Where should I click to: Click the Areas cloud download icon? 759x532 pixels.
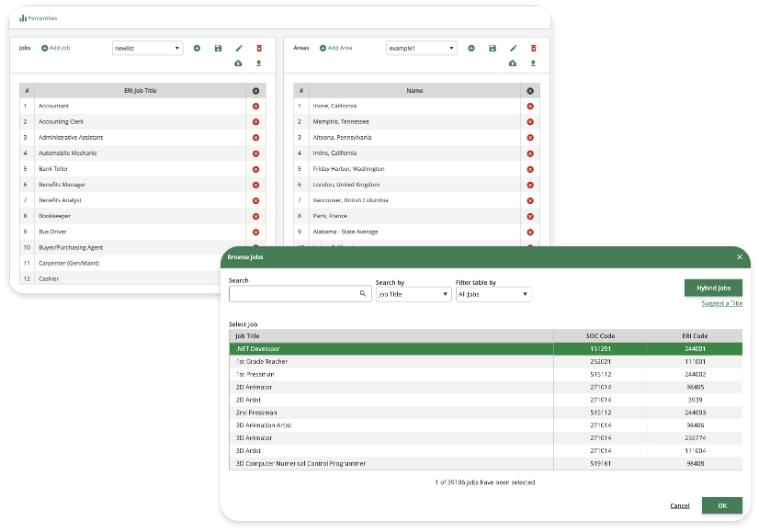tap(513, 63)
